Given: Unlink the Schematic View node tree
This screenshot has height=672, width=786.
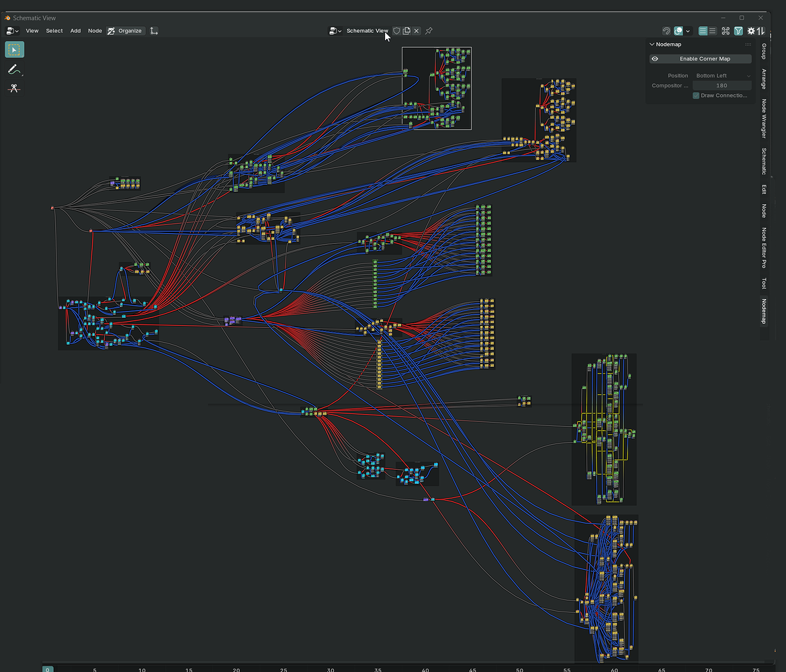Looking at the screenshot, I should (417, 31).
